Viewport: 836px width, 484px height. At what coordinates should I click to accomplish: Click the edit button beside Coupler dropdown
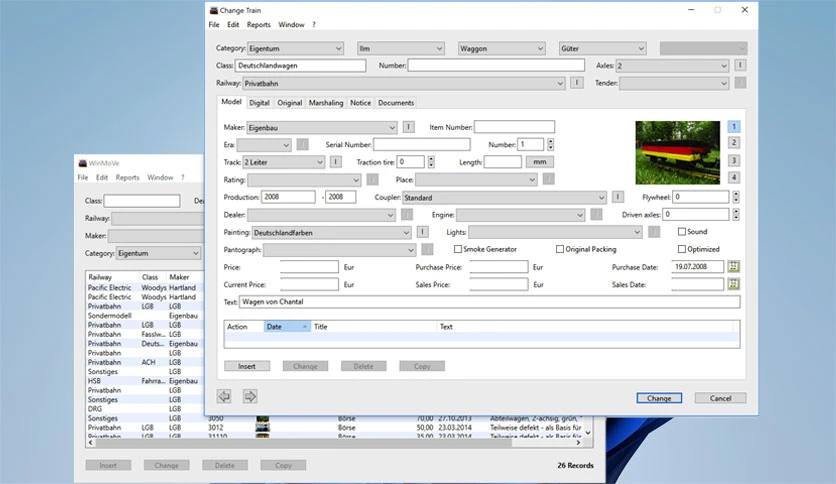pyautogui.click(x=617, y=197)
